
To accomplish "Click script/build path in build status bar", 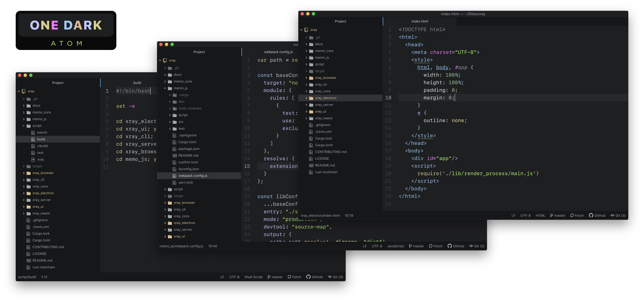I will pyautogui.click(x=27, y=277).
